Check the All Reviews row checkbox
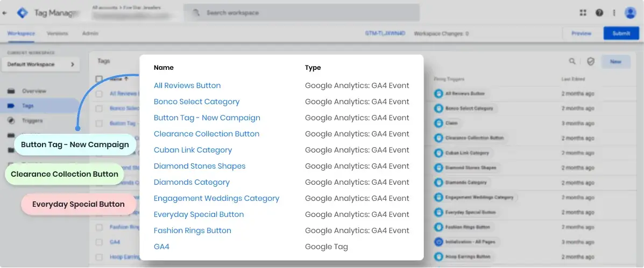 (99, 93)
